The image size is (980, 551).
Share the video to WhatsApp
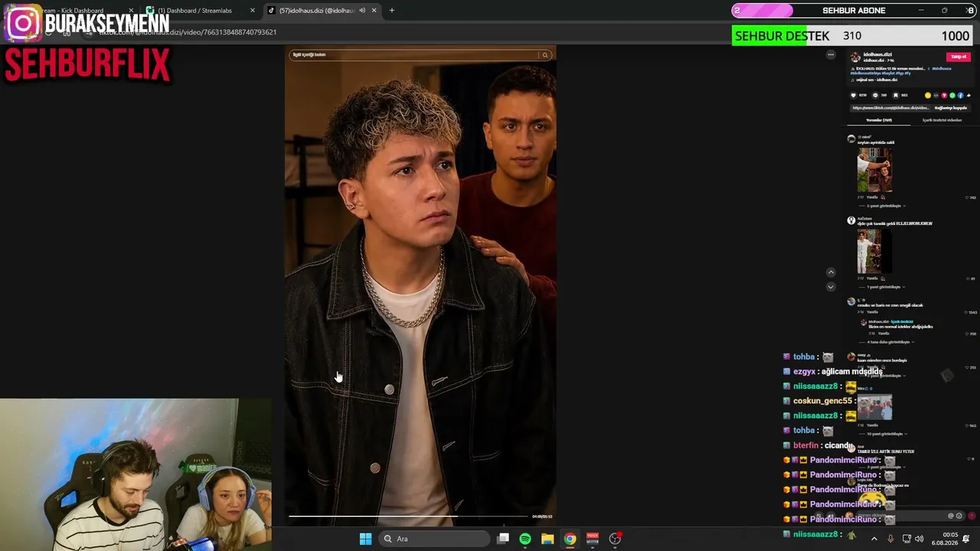click(x=952, y=96)
